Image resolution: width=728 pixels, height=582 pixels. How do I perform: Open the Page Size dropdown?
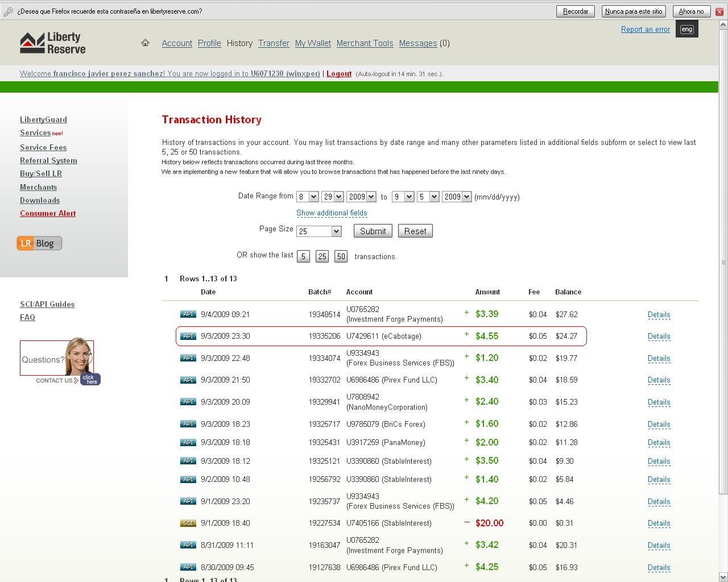[319, 231]
